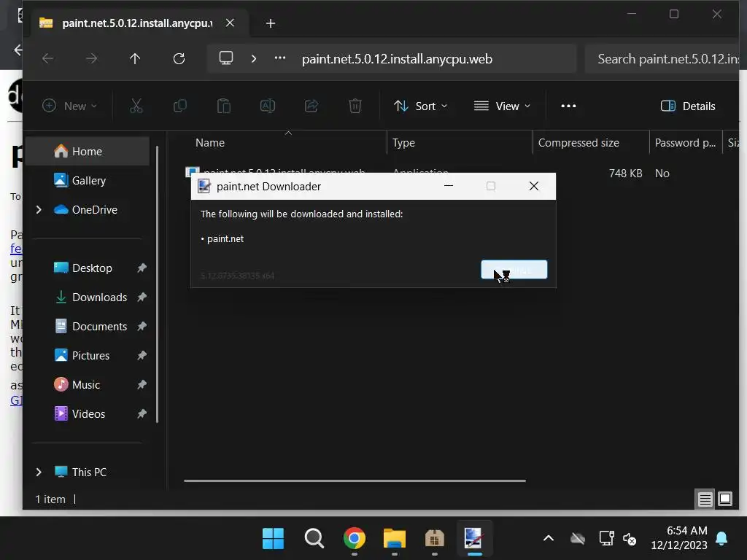Click the paint.net installer taskbar icon
The width and height of the screenshot is (747, 560).
[474, 539]
